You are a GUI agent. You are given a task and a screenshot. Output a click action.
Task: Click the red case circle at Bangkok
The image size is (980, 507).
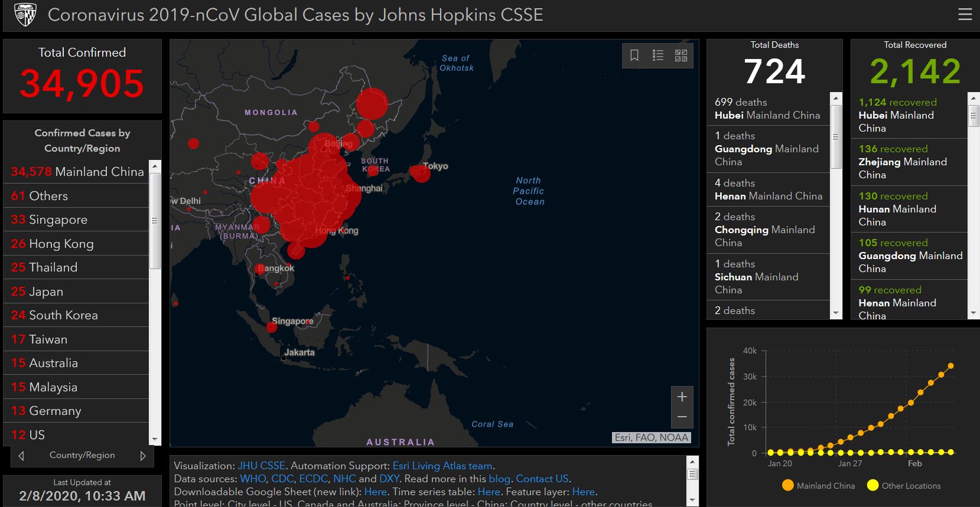click(260, 269)
